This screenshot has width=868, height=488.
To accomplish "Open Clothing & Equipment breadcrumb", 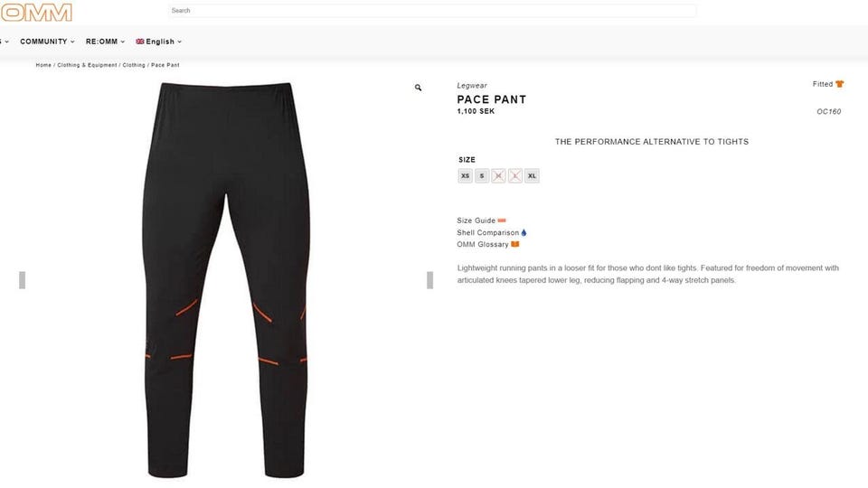I will (87, 65).
